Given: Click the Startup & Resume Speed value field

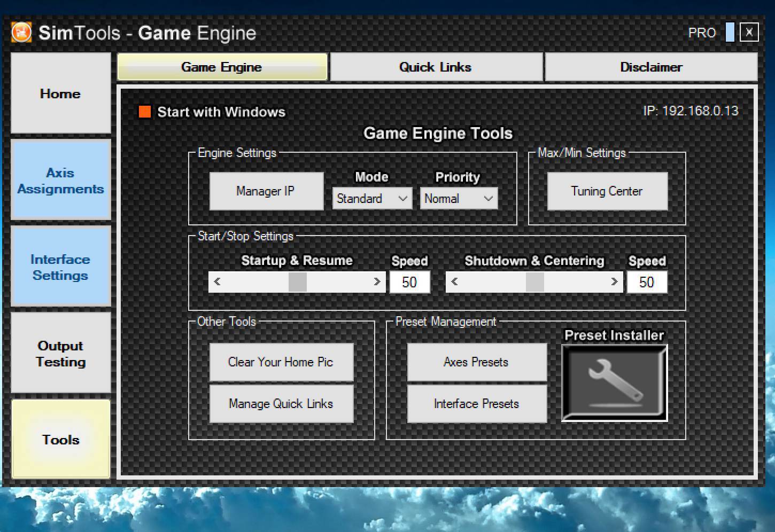Looking at the screenshot, I should pyautogui.click(x=409, y=281).
